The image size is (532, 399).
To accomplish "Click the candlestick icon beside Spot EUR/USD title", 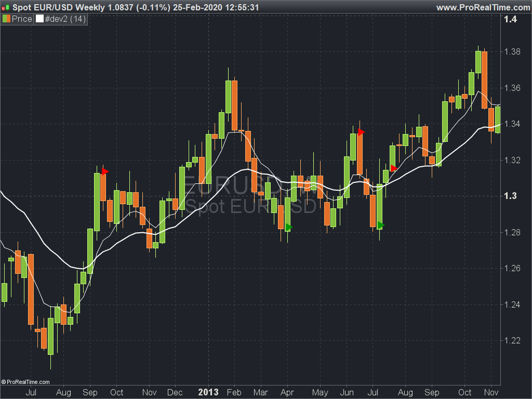I will coord(5,7).
